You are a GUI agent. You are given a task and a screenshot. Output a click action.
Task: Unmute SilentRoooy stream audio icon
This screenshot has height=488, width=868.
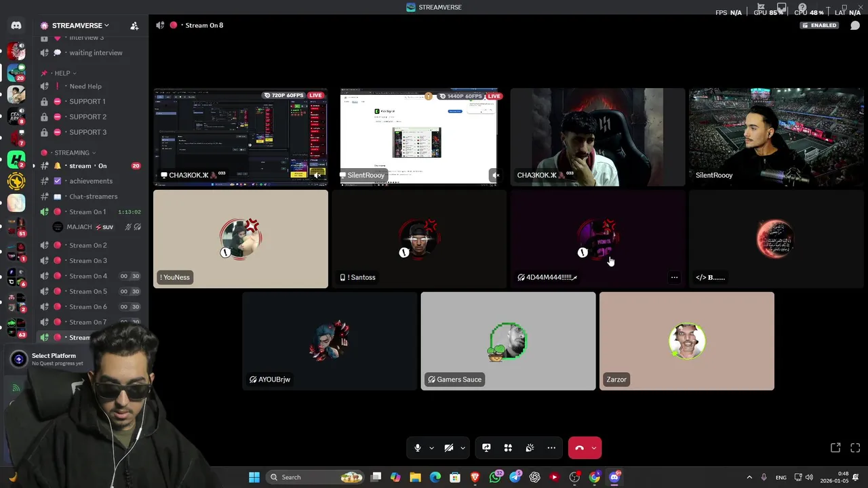496,176
